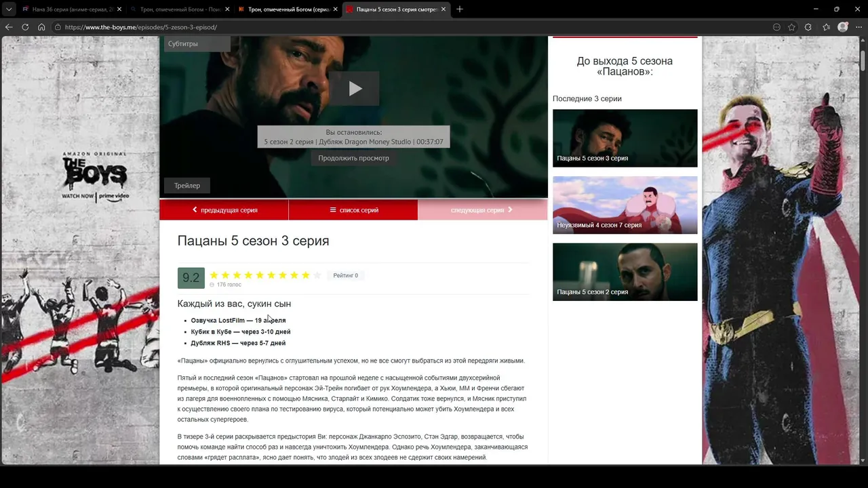Rate the episode with the tenth gray star
The height and width of the screenshot is (488, 868).
click(x=317, y=275)
